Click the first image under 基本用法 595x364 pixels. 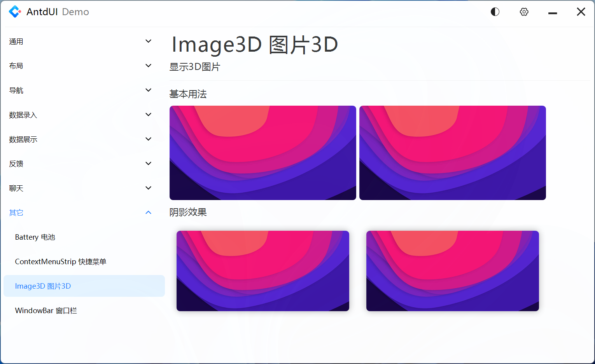click(x=262, y=153)
